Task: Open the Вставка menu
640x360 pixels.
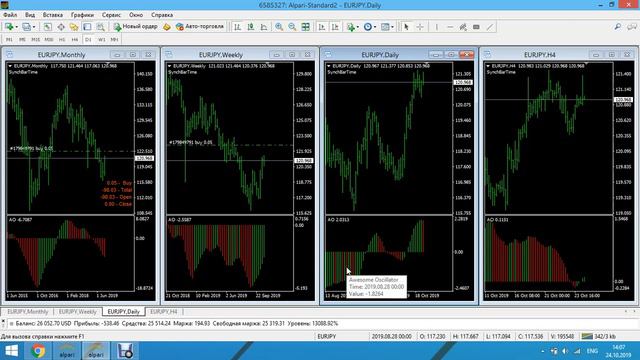Action: tap(53, 15)
